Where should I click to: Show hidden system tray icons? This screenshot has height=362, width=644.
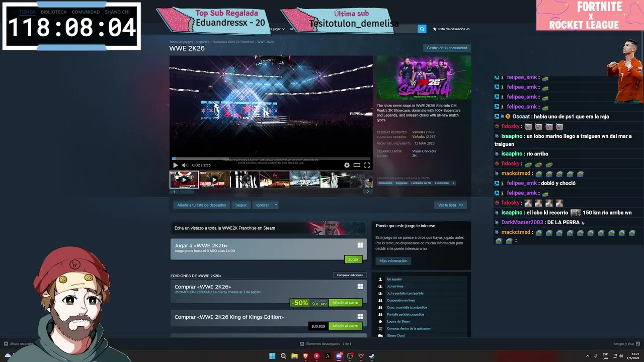[x=587, y=356]
